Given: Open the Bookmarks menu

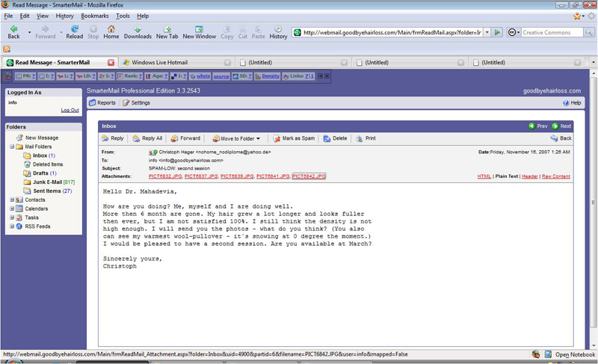Looking at the screenshot, I should click(x=94, y=16).
